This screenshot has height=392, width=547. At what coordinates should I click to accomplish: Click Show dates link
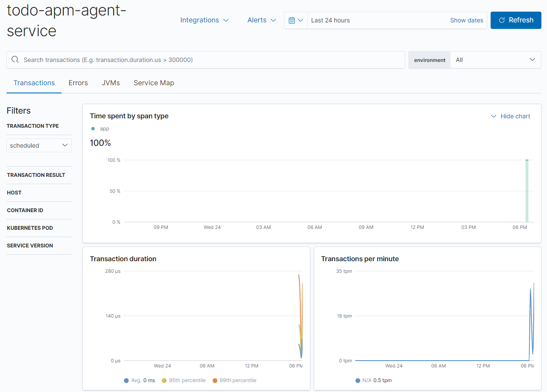coord(467,20)
